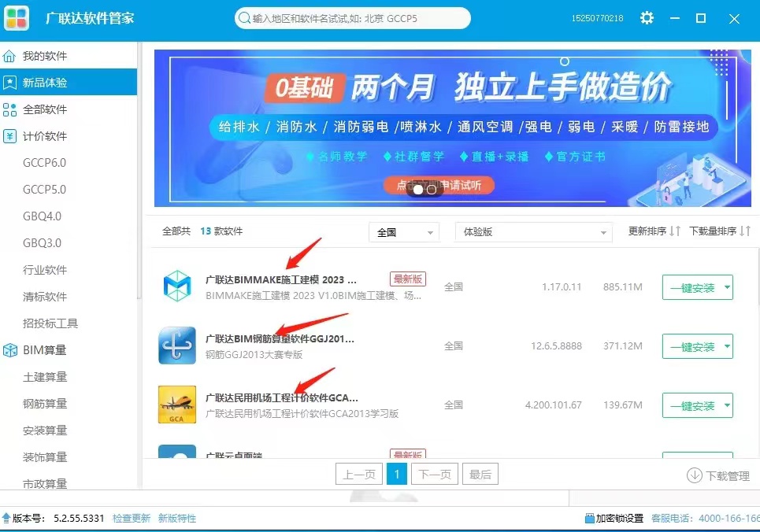Expand install options arrow for GCA2013
Viewport: 760px width, 532px height.
coord(727,405)
